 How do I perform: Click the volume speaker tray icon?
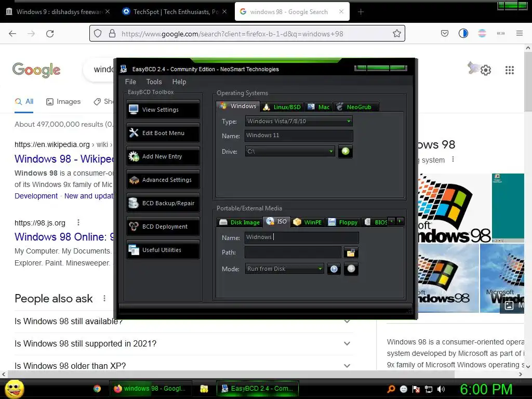click(x=441, y=389)
